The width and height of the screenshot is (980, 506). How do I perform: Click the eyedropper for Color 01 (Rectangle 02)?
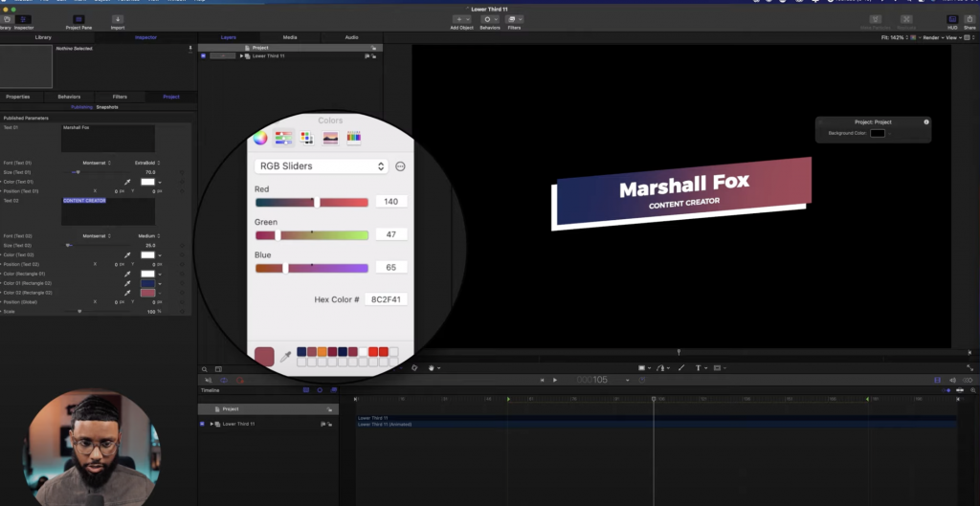tap(128, 283)
